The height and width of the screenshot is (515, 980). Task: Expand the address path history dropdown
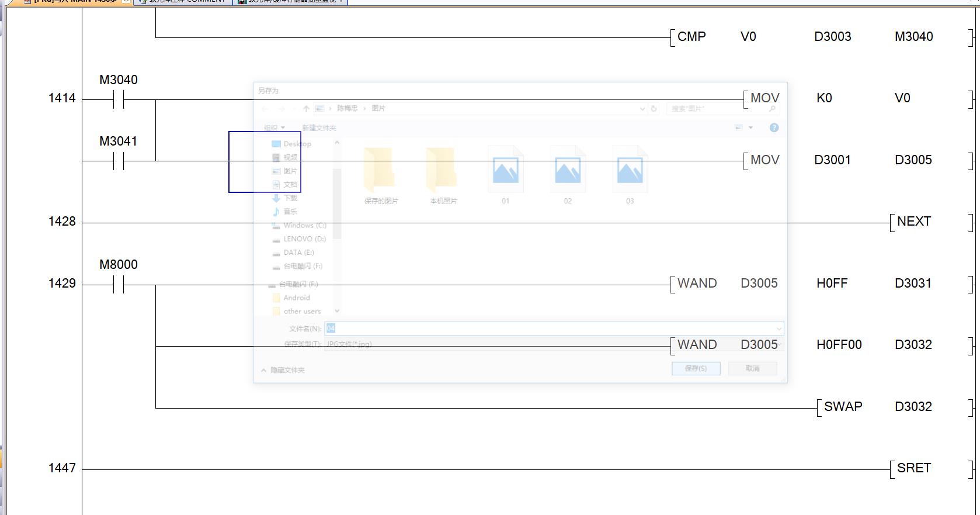point(642,109)
